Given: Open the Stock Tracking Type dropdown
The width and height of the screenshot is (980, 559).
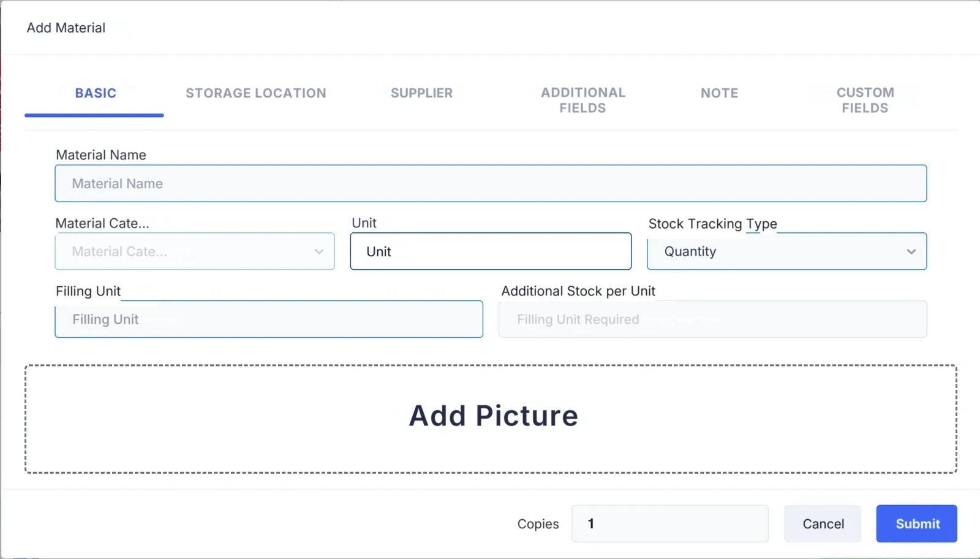Looking at the screenshot, I should pyautogui.click(x=786, y=251).
